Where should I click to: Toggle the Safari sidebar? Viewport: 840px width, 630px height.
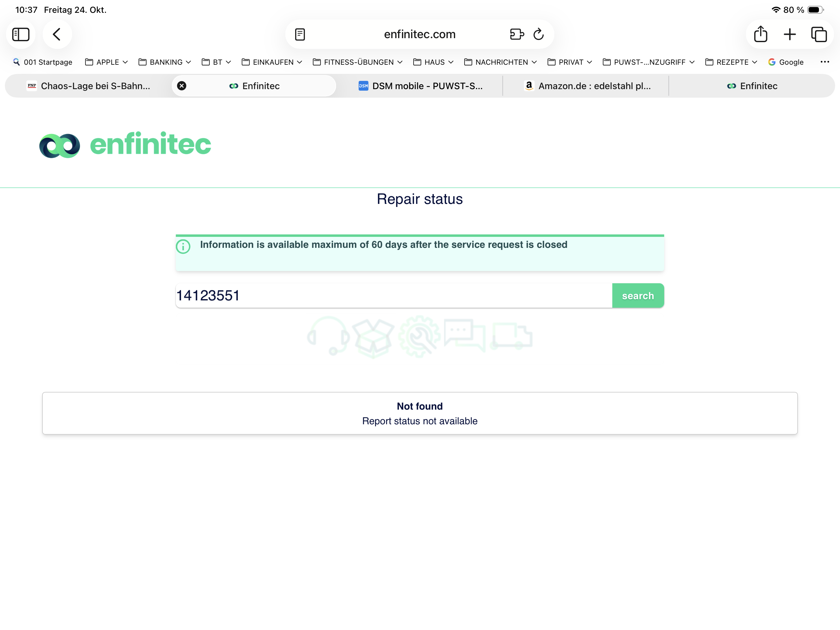tap(21, 34)
